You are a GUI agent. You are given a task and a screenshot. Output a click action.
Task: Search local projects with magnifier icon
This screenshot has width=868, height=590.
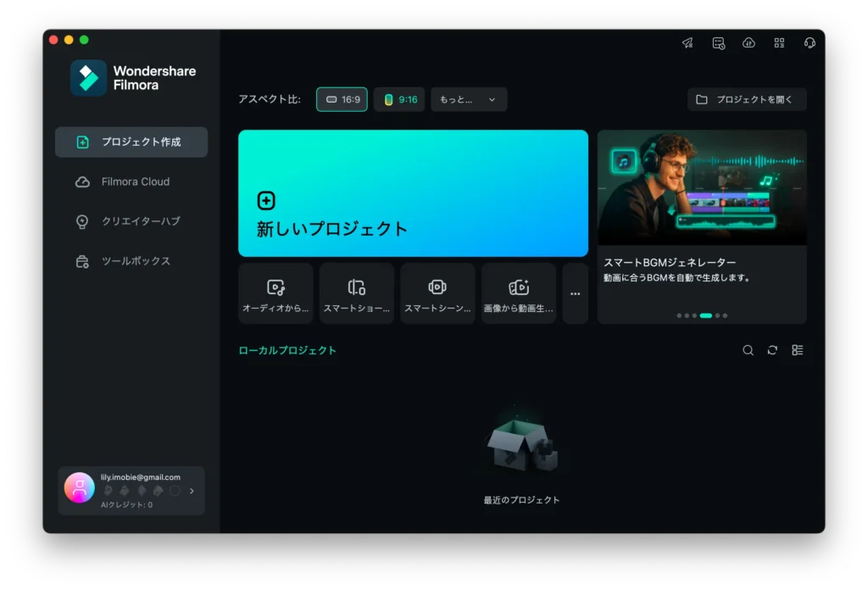point(748,350)
